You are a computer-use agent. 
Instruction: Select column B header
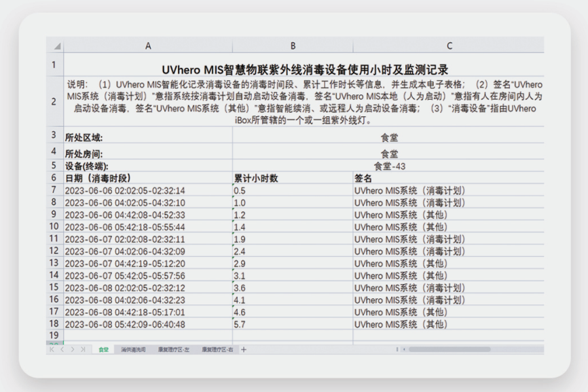point(293,46)
